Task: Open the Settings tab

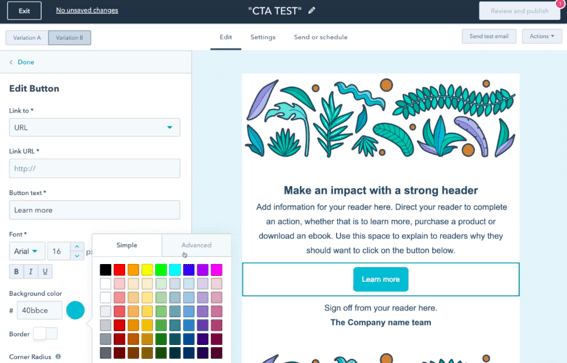Action: coord(263,37)
